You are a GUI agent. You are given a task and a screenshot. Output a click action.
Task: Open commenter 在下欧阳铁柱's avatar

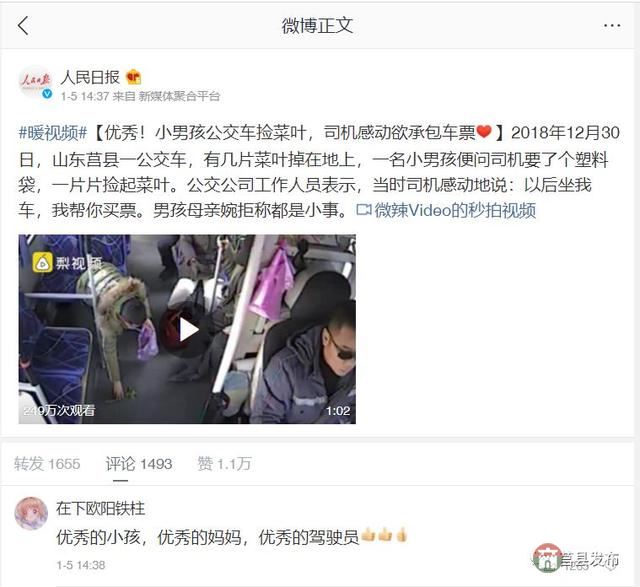(x=31, y=513)
